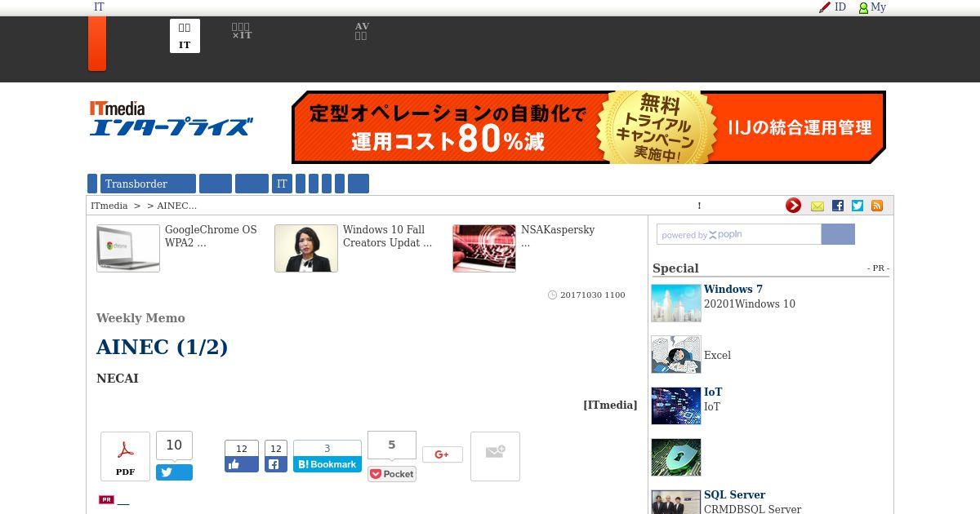Image resolution: width=980 pixels, height=514 pixels.
Task: Share the article via the Facebook f button
Action: pos(276,464)
